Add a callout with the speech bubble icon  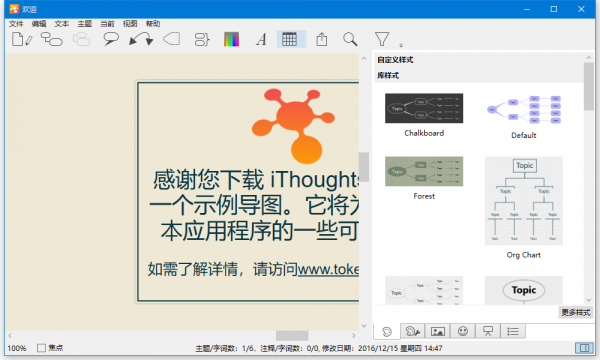(111, 39)
